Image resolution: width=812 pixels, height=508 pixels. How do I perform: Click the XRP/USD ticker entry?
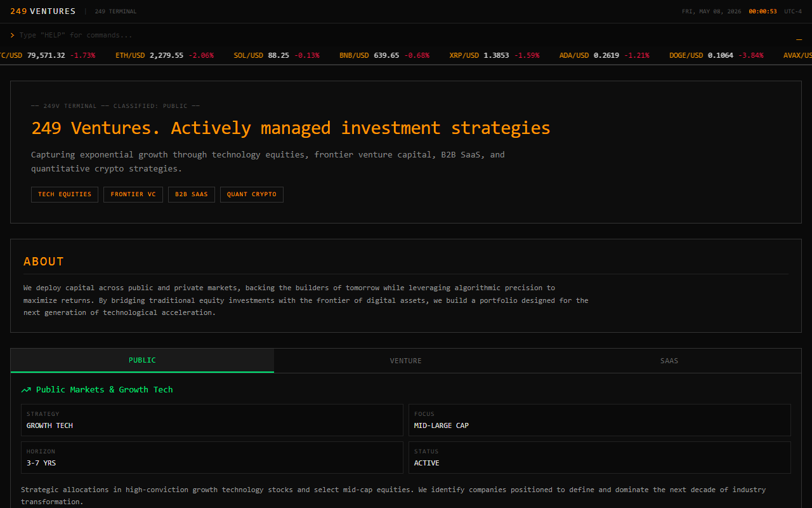[494, 55]
